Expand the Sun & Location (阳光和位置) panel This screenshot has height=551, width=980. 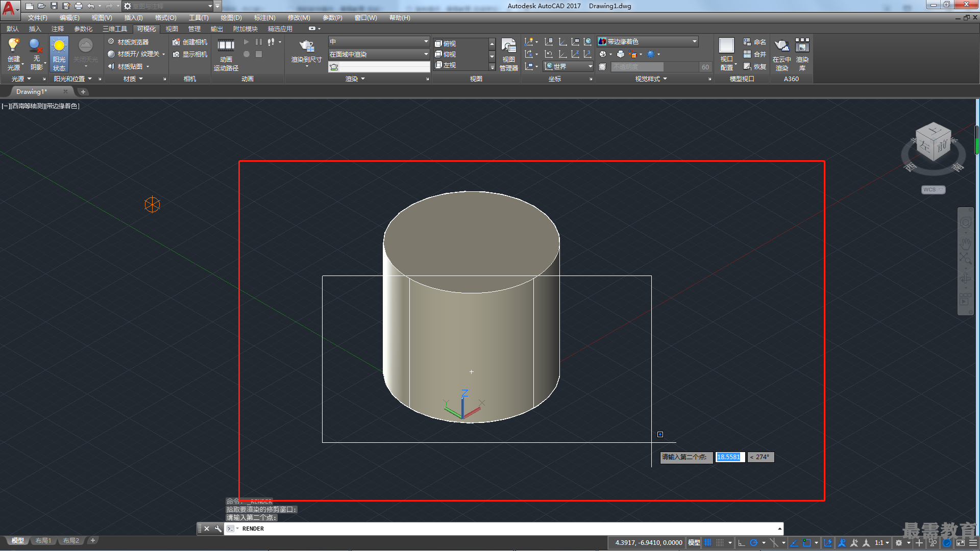tap(73, 79)
